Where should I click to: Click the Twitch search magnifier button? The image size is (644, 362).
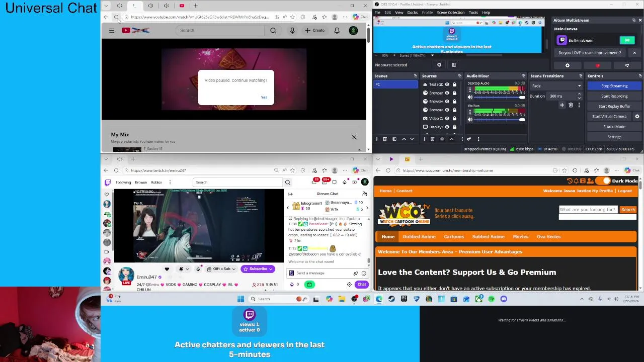click(287, 183)
